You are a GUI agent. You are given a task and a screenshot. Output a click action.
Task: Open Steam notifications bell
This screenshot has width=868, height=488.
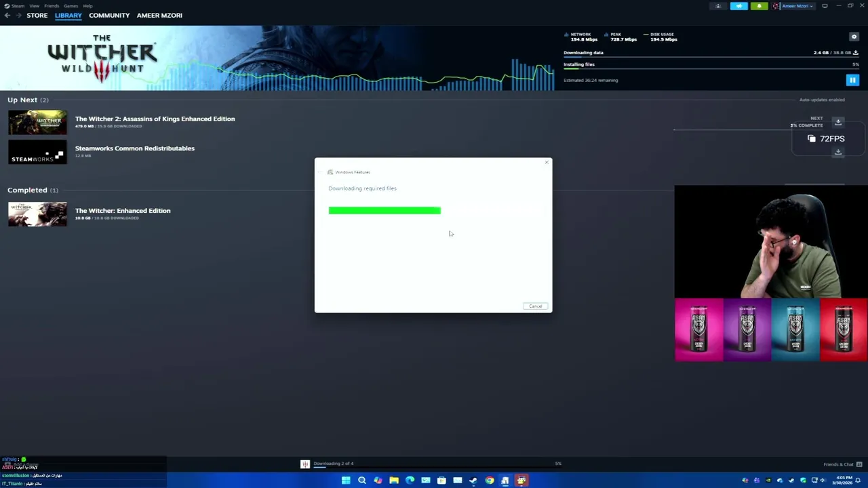759,6
